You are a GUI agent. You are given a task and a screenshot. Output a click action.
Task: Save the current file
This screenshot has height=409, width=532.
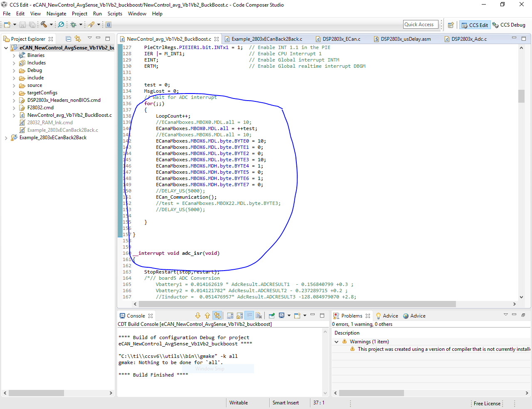[22, 25]
